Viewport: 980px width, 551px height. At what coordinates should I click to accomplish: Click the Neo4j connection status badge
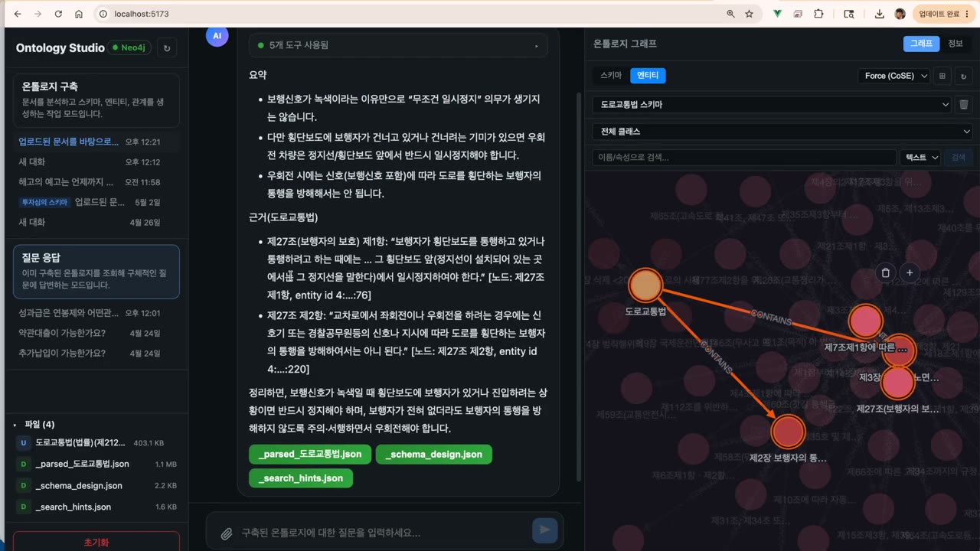coord(129,48)
